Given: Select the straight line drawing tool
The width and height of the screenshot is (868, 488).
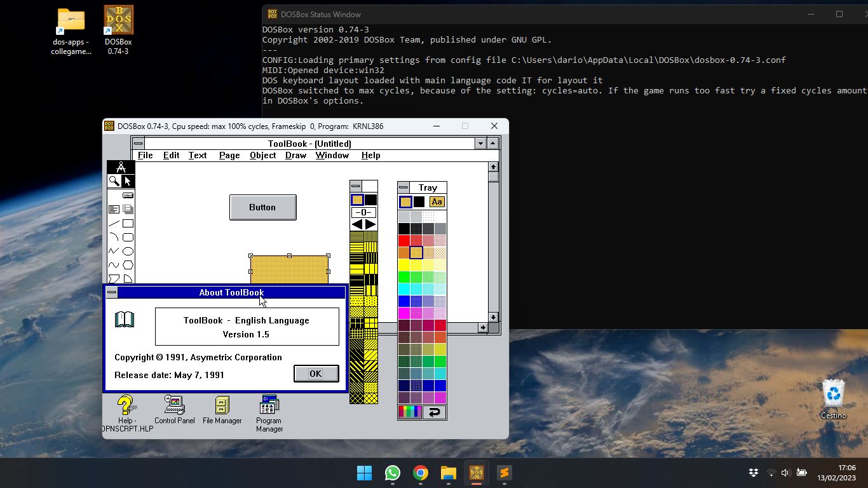Looking at the screenshot, I should click(x=114, y=223).
